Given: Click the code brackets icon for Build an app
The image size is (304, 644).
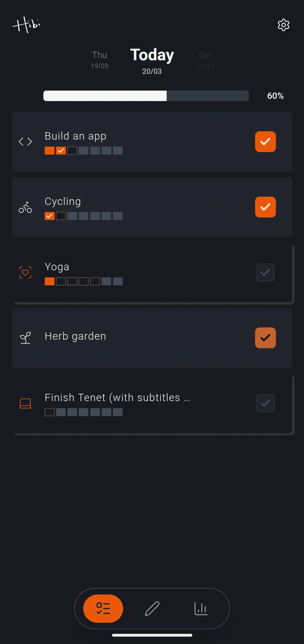Looking at the screenshot, I should point(25,142).
